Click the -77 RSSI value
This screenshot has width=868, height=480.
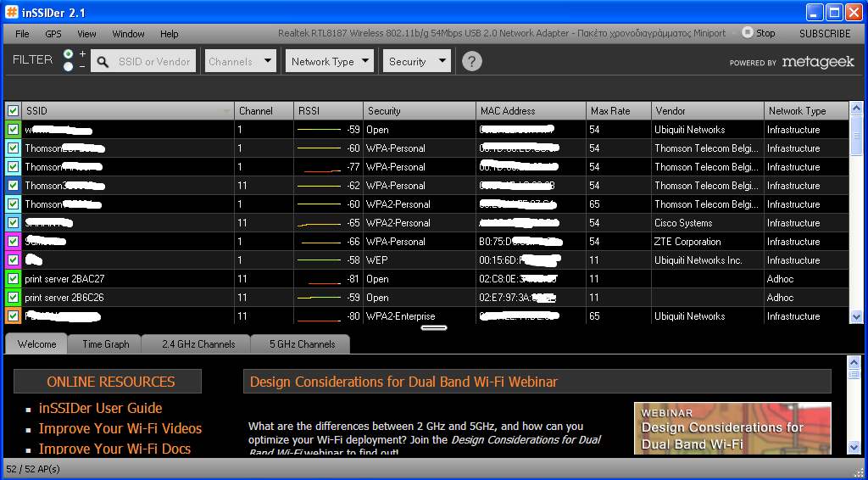point(353,167)
